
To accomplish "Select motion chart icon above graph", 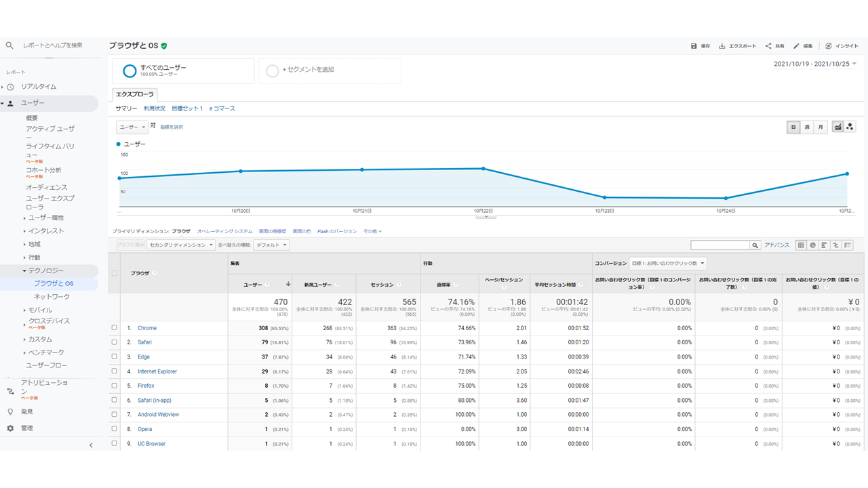I will [850, 127].
